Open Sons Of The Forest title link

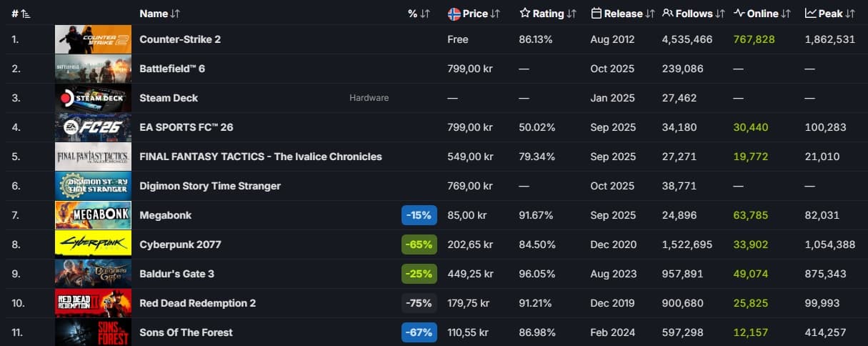[x=186, y=332]
